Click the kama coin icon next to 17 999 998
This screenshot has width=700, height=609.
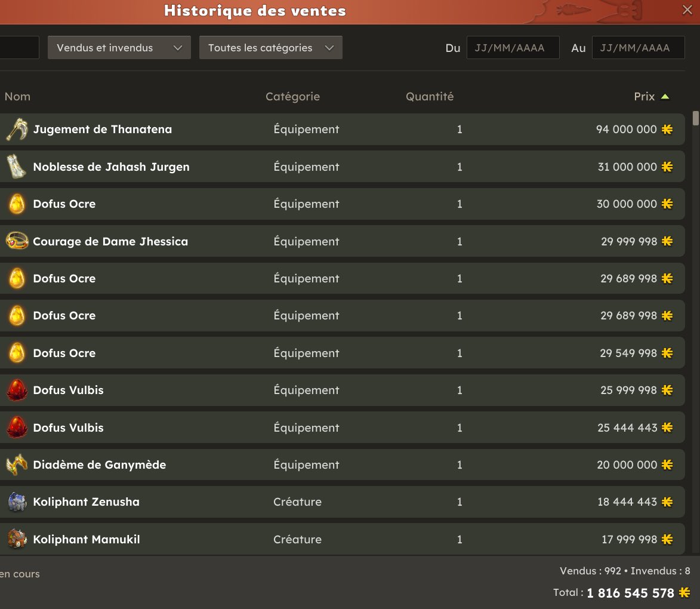667,539
